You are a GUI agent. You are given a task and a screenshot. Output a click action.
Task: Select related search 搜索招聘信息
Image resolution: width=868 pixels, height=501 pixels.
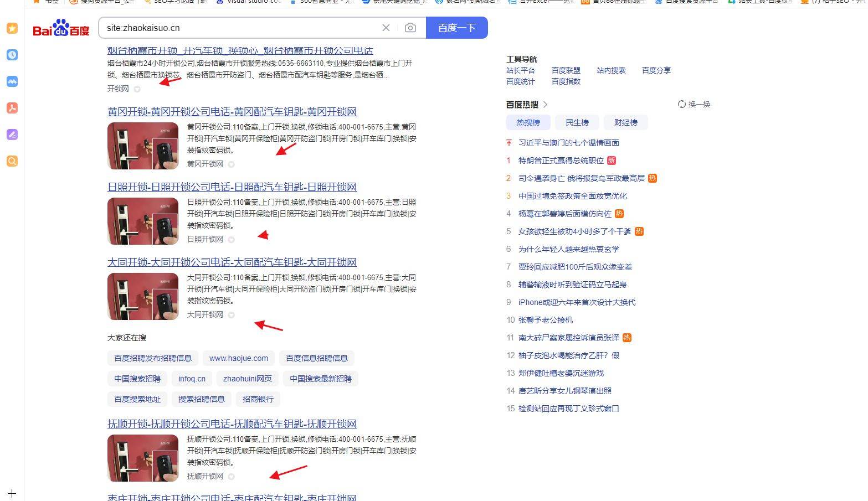coord(202,399)
